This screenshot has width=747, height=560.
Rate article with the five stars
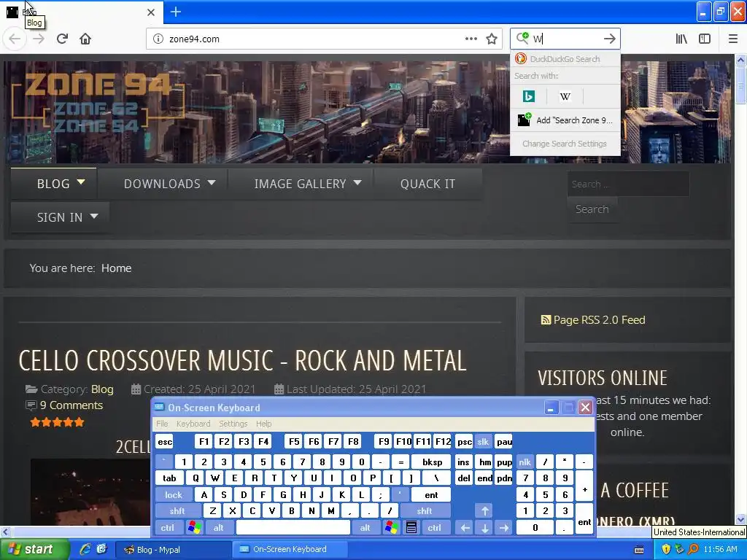click(57, 422)
